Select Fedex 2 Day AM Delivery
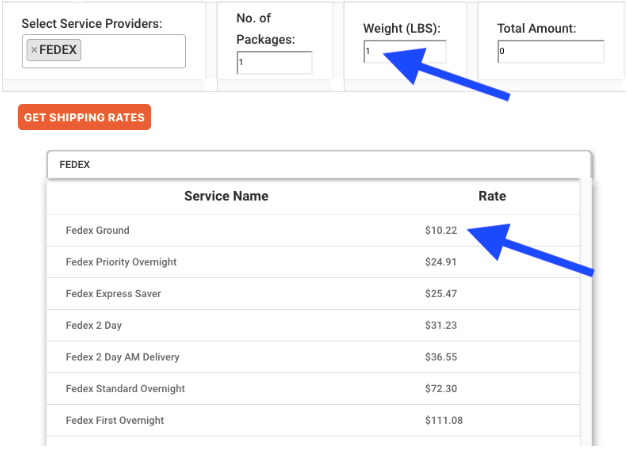 [x=313, y=357]
